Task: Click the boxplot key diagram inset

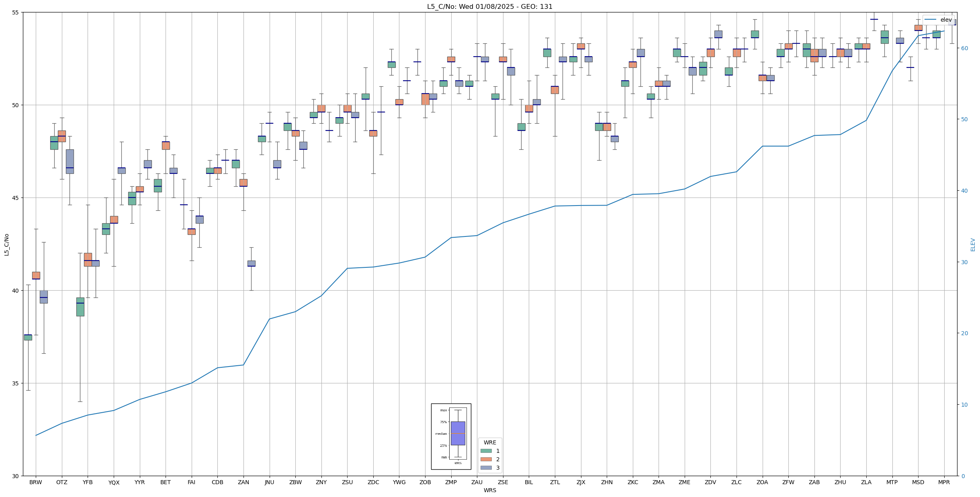Action: [451, 436]
